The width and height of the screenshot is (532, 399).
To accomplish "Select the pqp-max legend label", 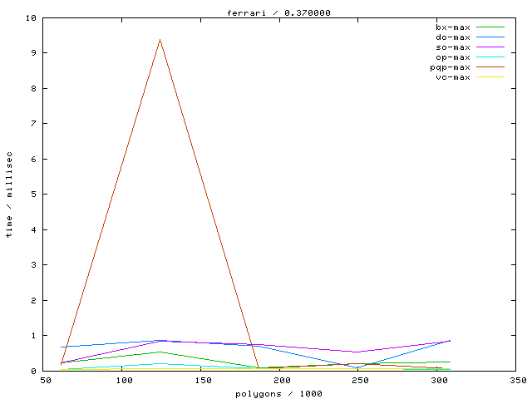I will point(450,67).
